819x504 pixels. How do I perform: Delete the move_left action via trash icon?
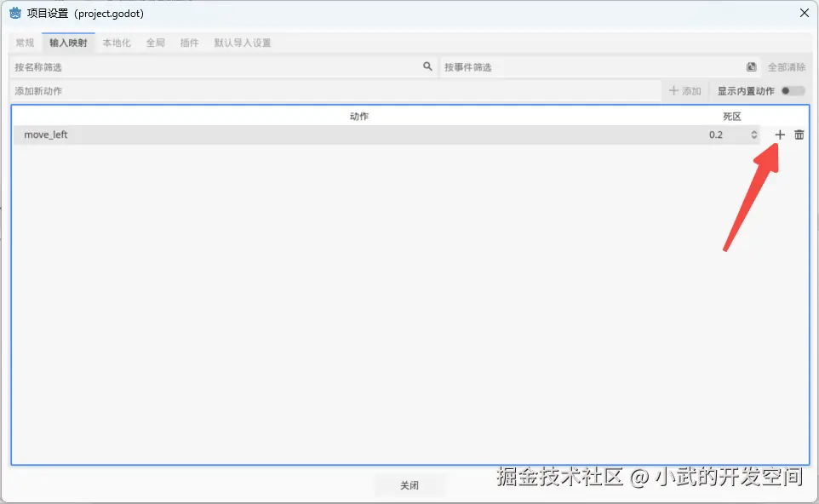click(799, 134)
